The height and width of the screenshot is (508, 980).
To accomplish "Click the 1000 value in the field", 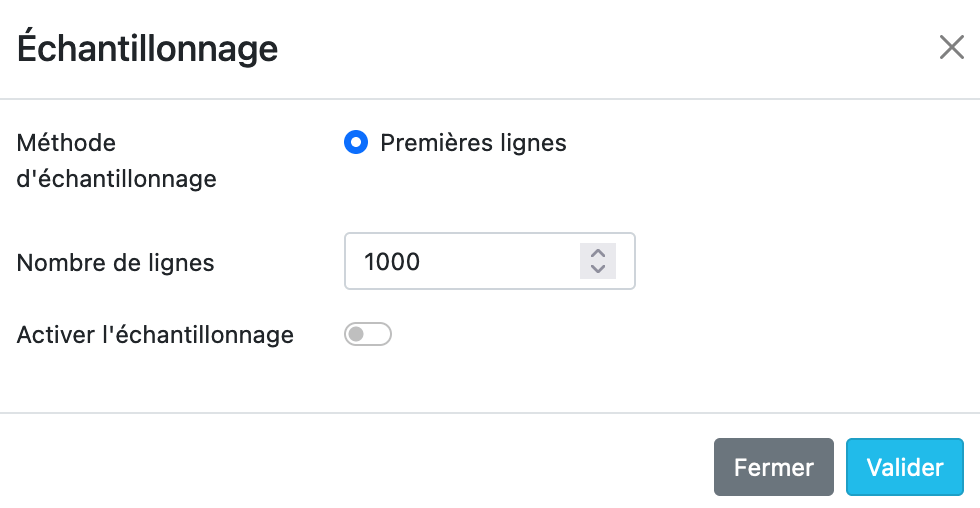I will pos(392,262).
